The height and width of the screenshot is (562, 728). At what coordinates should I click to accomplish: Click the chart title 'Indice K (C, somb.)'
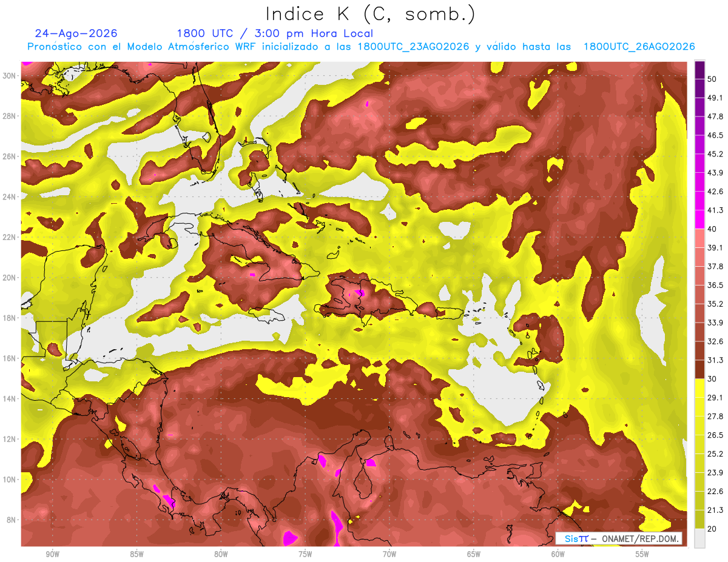point(371,14)
